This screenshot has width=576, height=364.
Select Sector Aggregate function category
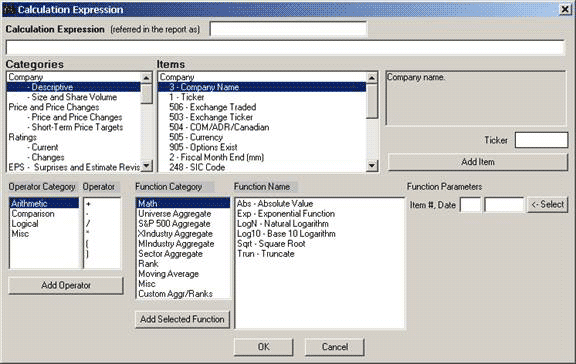(183, 254)
